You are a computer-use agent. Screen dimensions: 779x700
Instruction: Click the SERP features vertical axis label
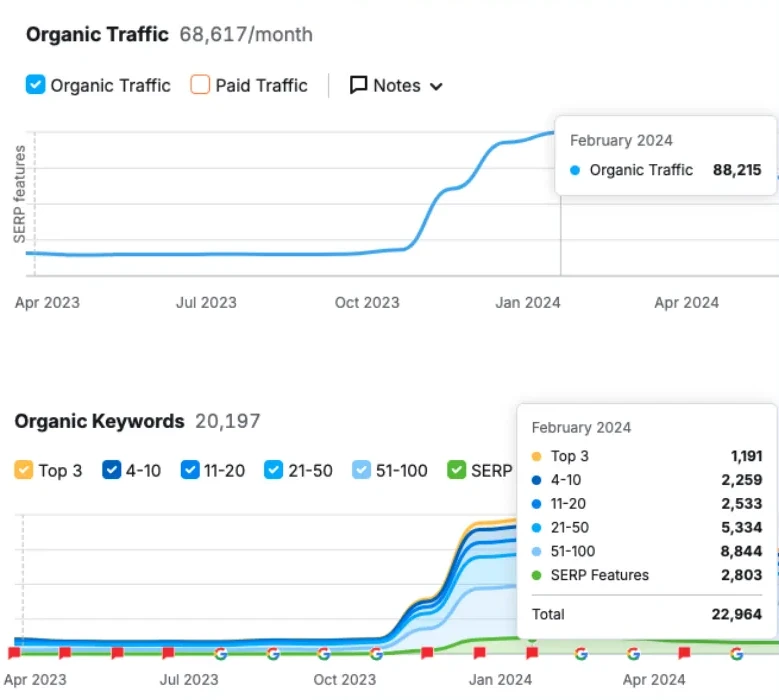[19, 194]
